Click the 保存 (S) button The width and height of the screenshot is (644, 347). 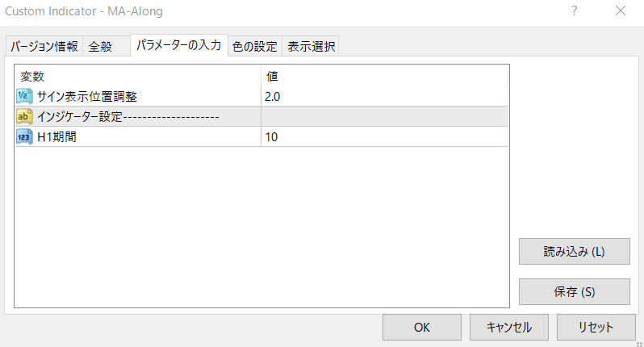pyautogui.click(x=574, y=291)
